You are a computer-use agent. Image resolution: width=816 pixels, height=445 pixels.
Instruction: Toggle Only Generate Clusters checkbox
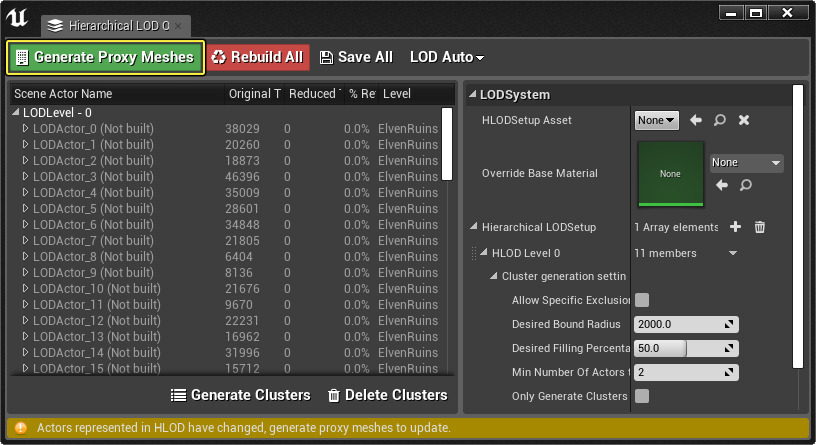[642, 396]
